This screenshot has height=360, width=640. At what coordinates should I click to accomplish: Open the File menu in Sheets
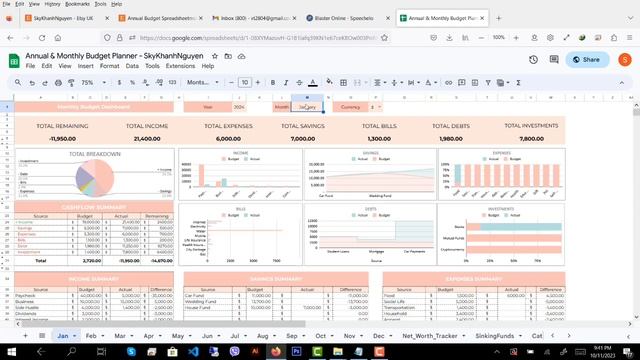30,66
